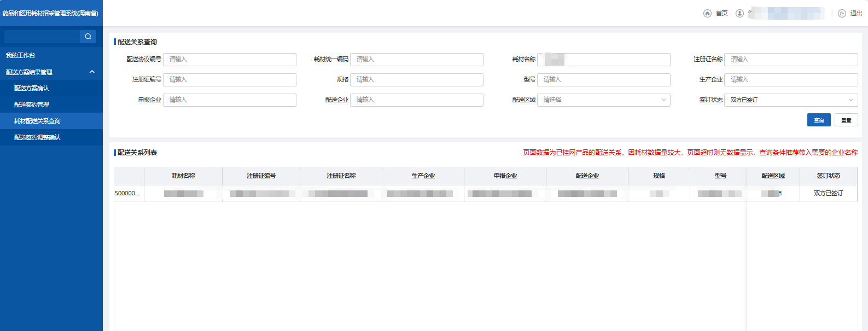Collapse the 配送方案结果管理 menu chevron
This screenshot has height=331, width=868.
[x=92, y=72]
